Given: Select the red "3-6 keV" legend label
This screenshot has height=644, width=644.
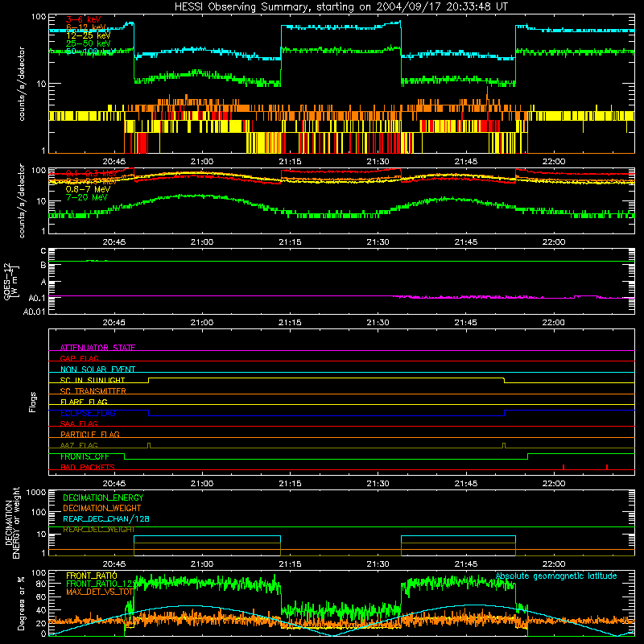Looking at the screenshot, I should tap(83, 19).
